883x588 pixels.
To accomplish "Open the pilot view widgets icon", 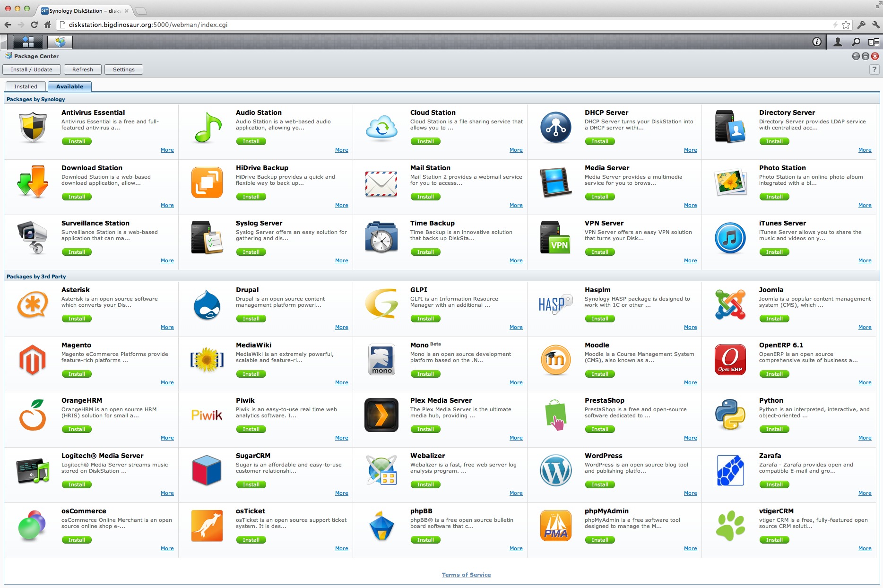I will (874, 42).
